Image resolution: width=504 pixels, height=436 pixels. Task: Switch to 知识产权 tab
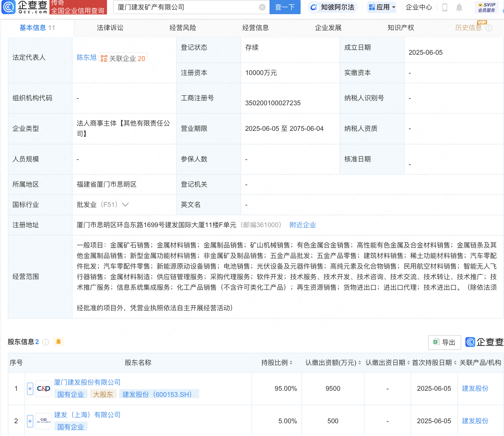point(401,28)
